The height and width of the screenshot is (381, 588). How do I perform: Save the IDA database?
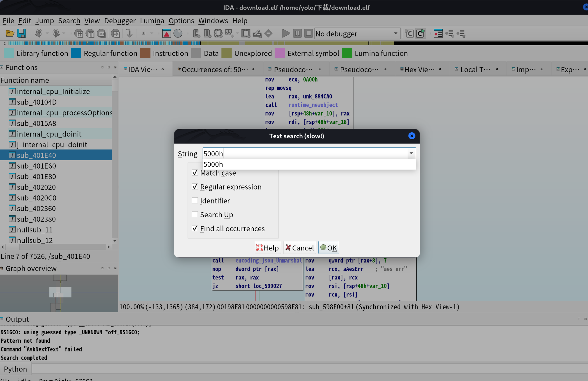click(21, 33)
